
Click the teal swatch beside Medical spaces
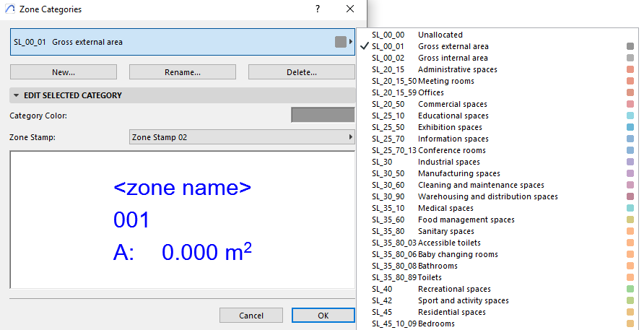[630, 208]
